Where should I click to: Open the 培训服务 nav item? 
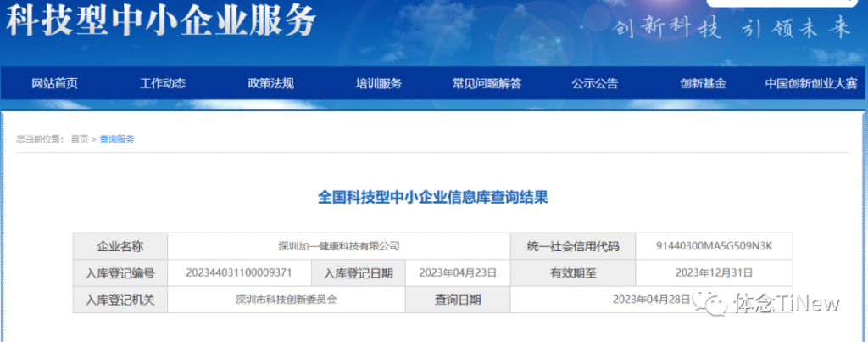(379, 84)
